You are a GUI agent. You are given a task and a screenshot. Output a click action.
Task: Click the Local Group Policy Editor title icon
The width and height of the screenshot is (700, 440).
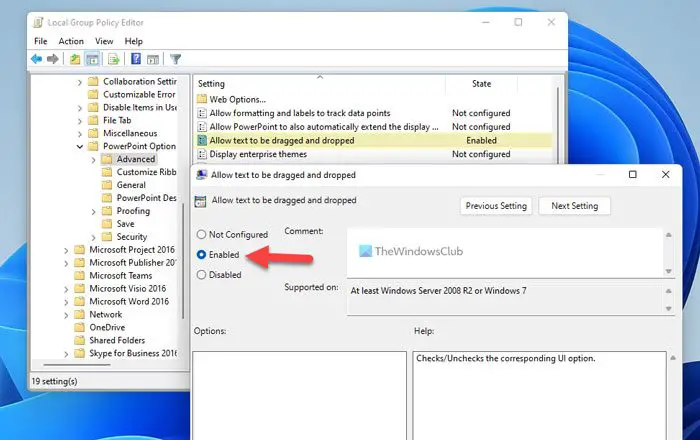[38, 22]
